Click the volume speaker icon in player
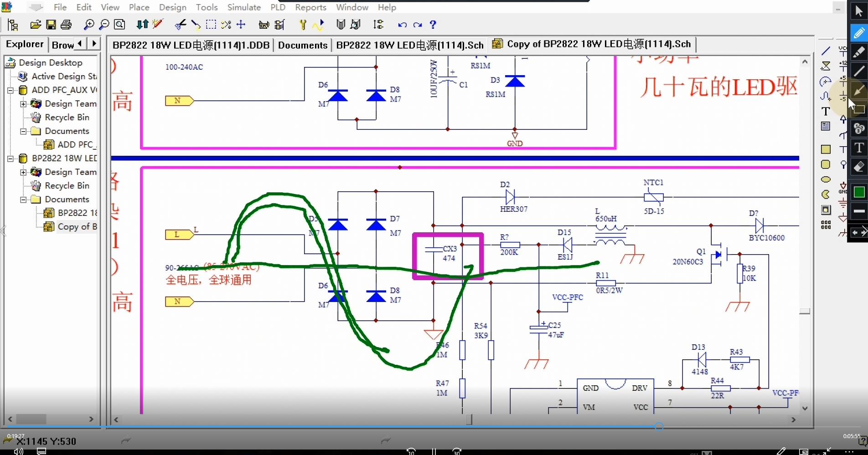This screenshot has width=868, height=455. coord(18,451)
